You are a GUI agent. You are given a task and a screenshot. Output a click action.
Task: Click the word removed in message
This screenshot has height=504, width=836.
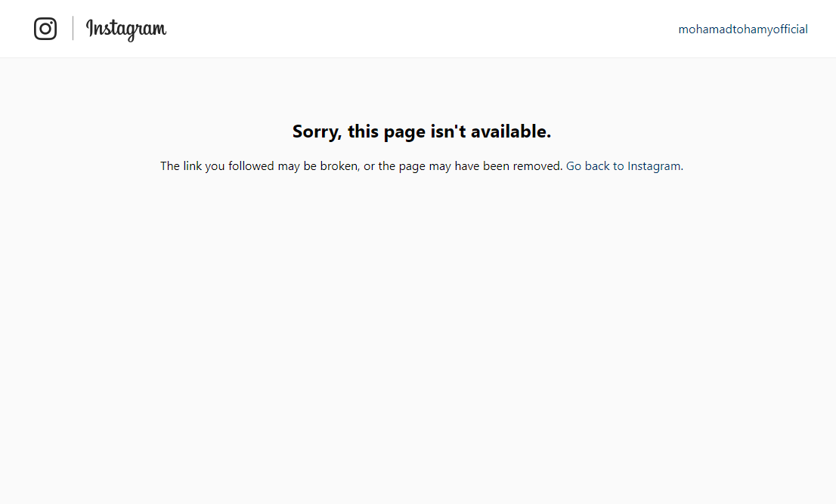537,166
